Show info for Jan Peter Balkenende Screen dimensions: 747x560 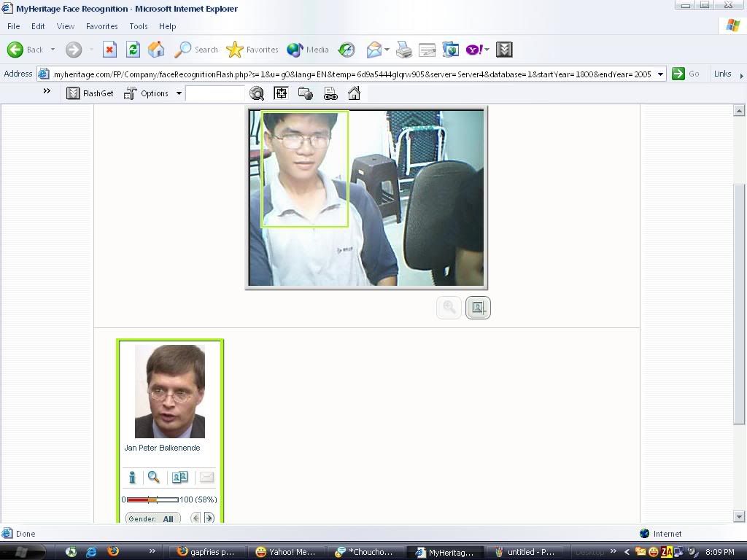tap(132, 477)
